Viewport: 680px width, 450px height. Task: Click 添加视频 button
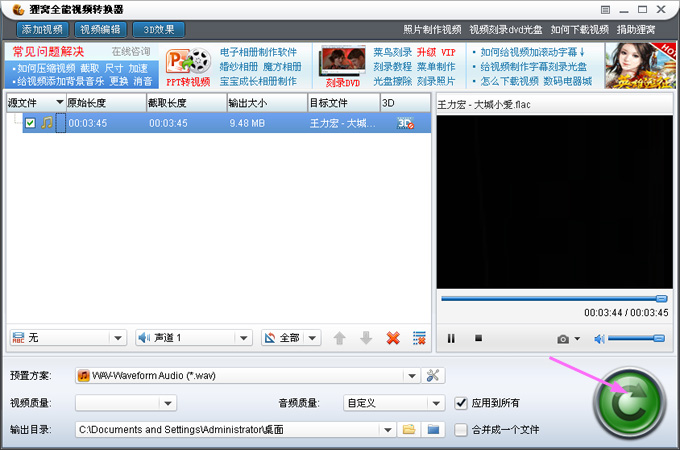pos(42,29)
